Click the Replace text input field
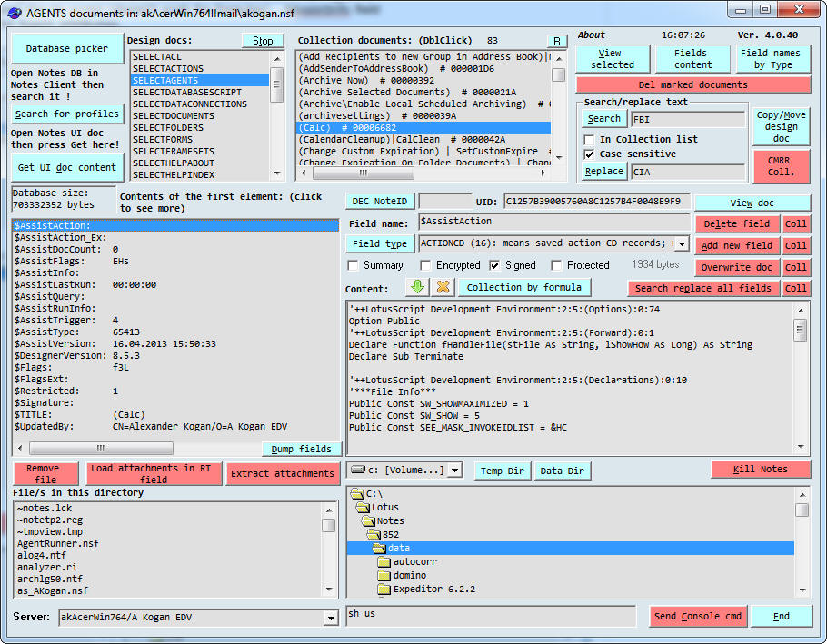The width and height of the screenshot is (827, 644). click(688, 172)
